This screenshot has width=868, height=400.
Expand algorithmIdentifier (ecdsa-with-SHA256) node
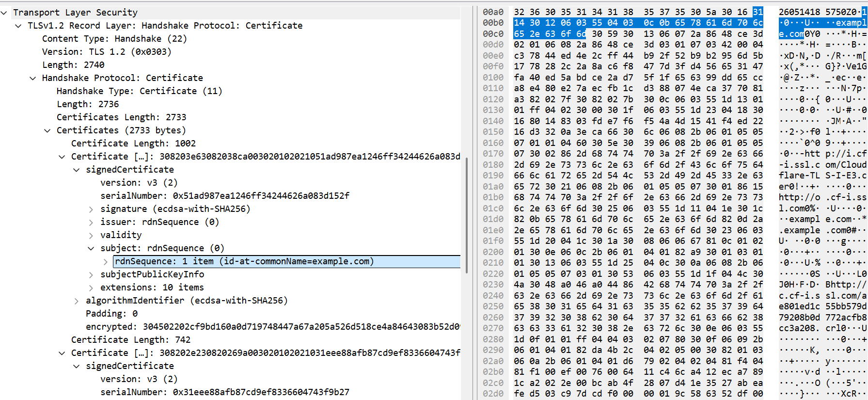coord(77,301)
